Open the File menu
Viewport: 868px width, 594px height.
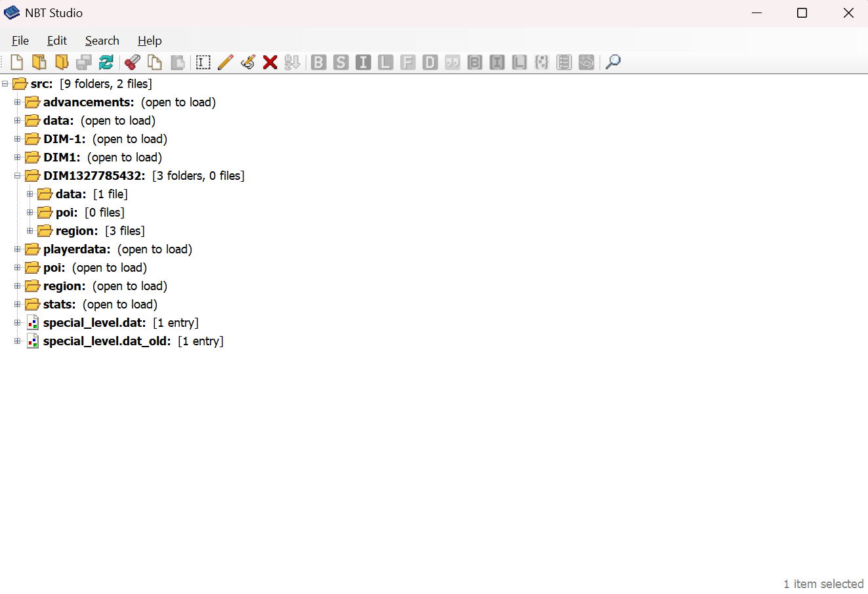(x=20, y=41)
